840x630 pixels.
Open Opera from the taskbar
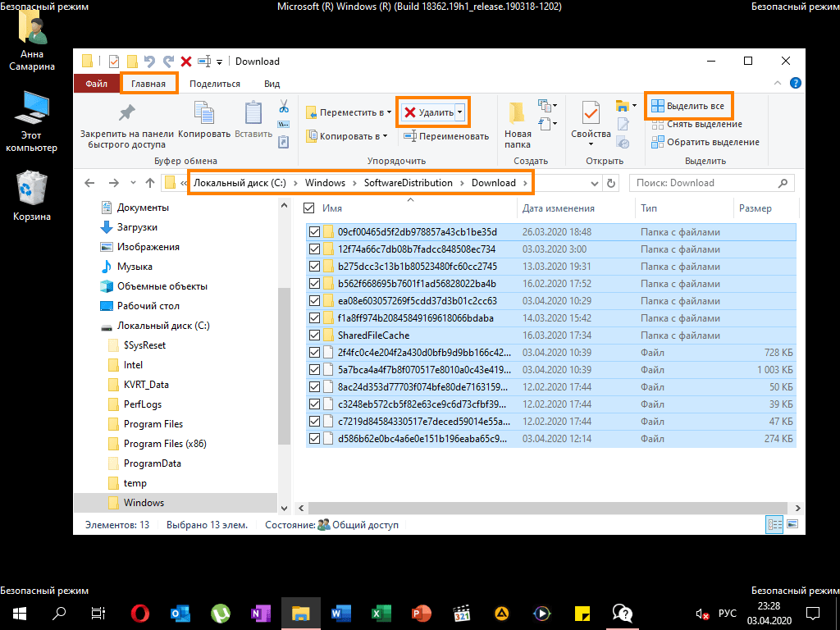pyautogui.click(x=139, y=614)
